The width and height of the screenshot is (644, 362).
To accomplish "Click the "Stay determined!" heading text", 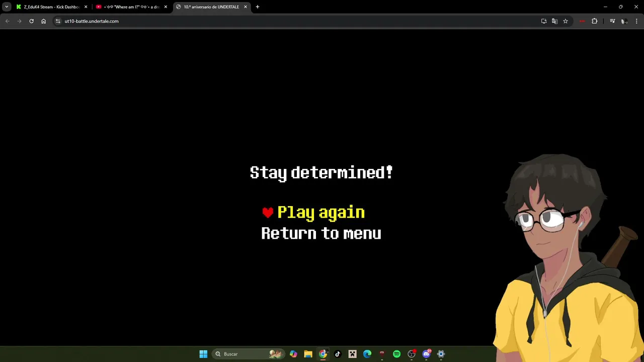I will pyautogui.click(x=321, y=172).
